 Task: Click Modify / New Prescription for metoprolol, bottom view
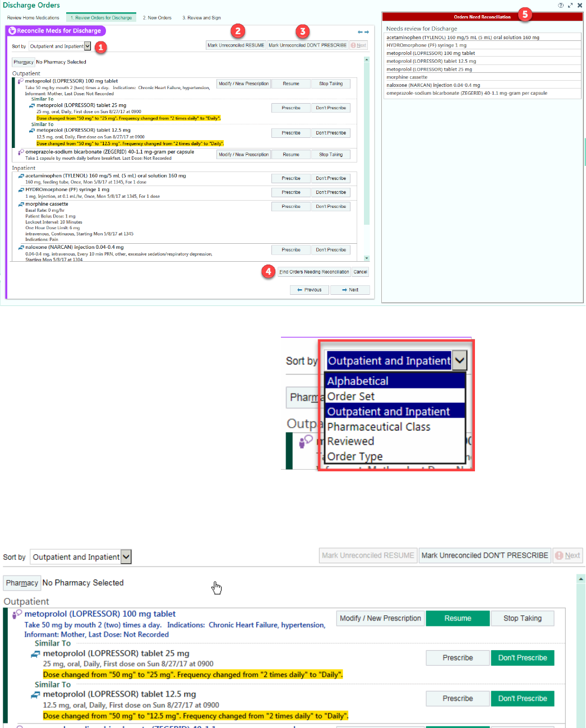pos(380,618)
